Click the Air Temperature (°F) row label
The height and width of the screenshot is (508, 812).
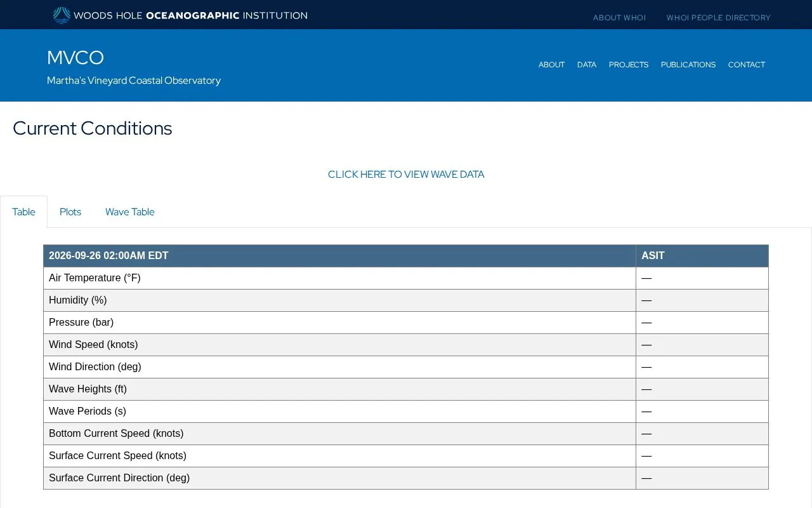[95, 278]
